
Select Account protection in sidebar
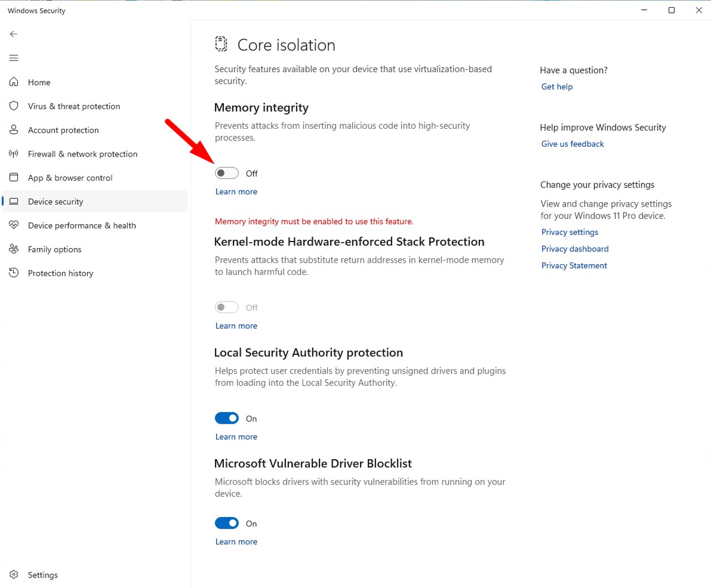click(x=95, y=130)
